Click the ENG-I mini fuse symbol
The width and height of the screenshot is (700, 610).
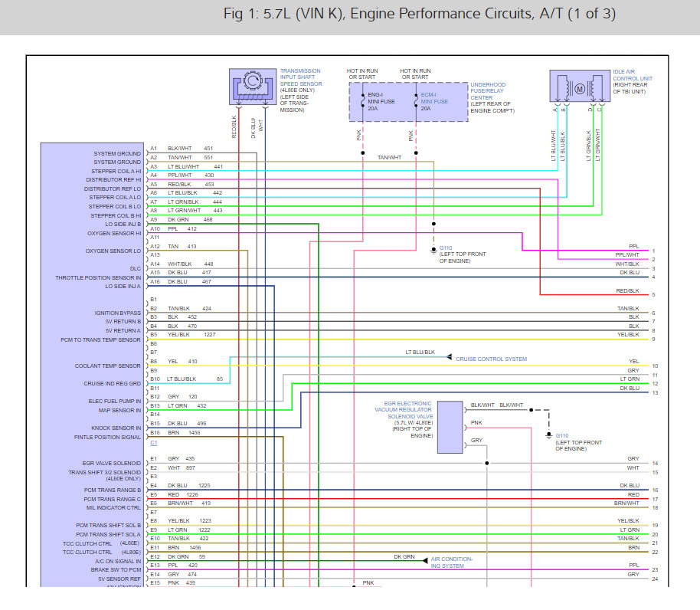363,101
